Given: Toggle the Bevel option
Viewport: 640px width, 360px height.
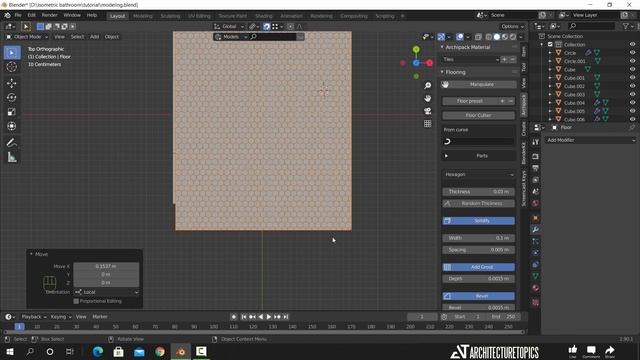Looking at the screenshot, I should click(x=478, y=296).
